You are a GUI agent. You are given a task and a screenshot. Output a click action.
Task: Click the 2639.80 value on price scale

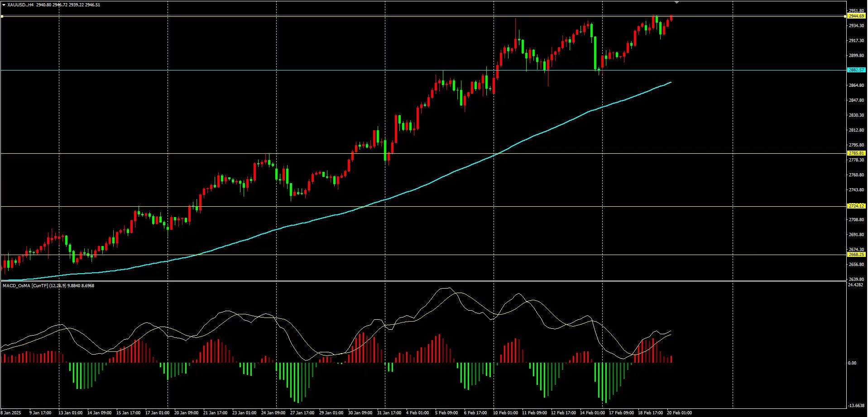click(856, 280)
